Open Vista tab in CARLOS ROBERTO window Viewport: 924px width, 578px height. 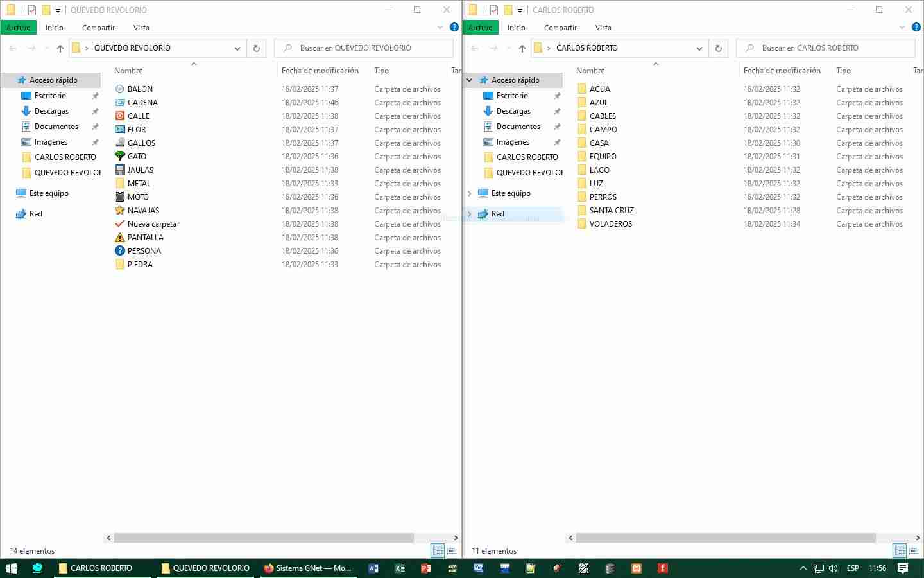coord(603,28)
